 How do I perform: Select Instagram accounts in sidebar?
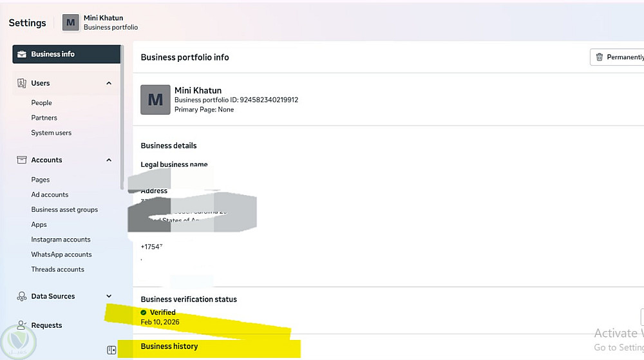61,240
